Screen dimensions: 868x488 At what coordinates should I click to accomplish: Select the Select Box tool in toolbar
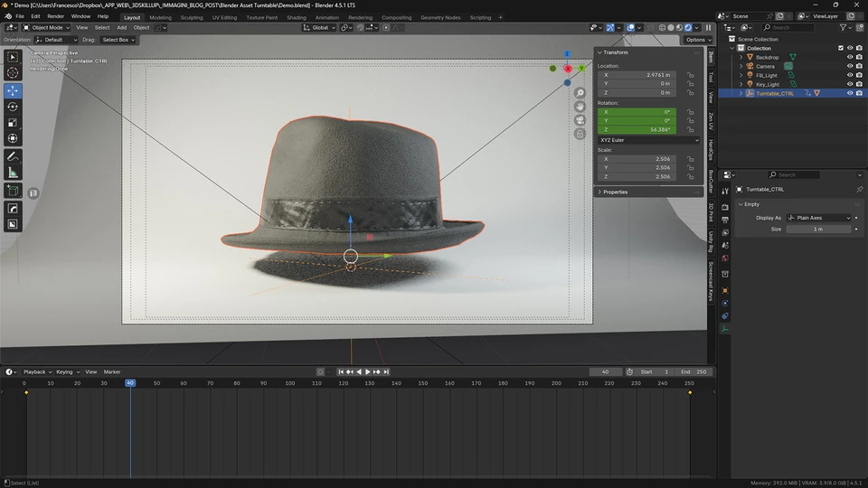coord(13,57)
